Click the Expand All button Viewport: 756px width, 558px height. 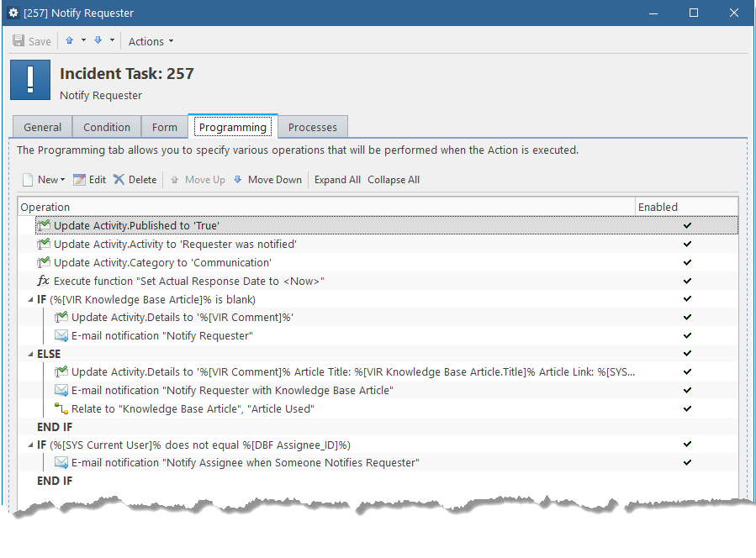point(337,180)
